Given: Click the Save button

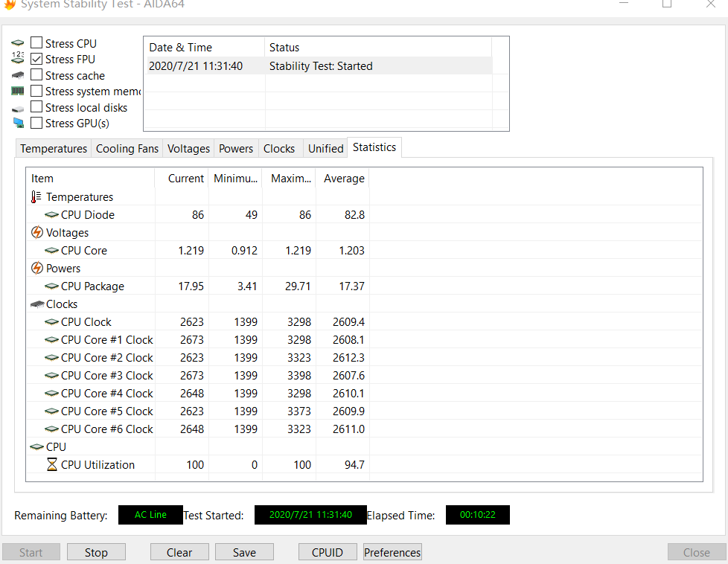Looking at the screenshot, I should 244,552.
